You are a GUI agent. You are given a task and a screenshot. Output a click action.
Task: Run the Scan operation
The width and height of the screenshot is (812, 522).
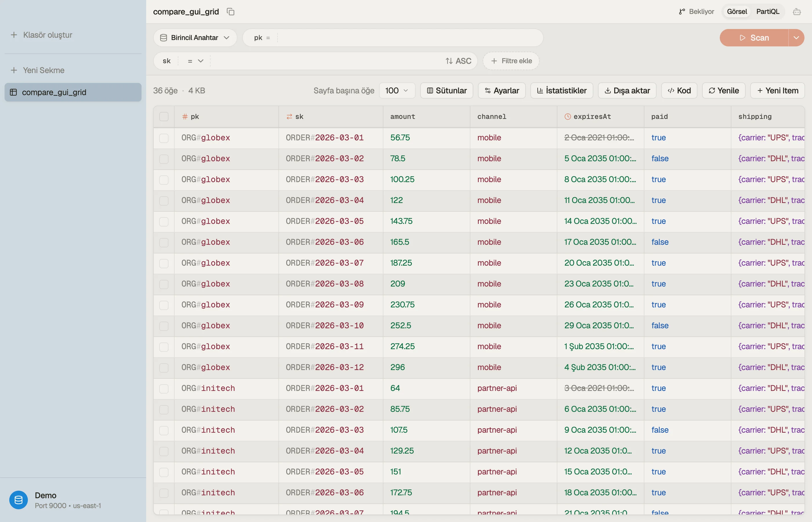click(754, 38)
